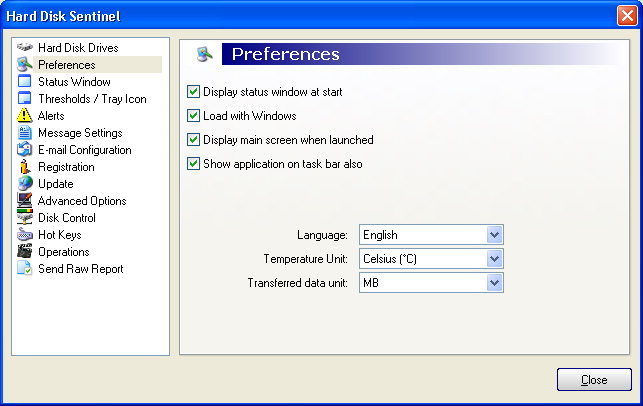Open the Alerts settings page
The height and width of the screenshot is (406, 643).
51,116
